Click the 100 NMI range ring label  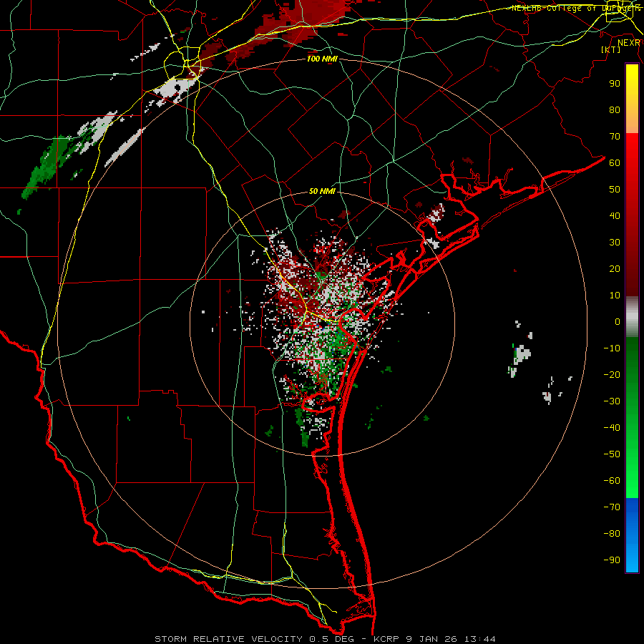(x=322, y=59)
